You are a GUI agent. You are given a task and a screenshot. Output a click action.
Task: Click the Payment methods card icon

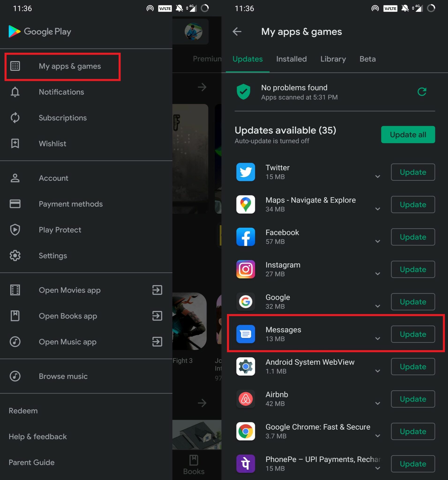15,204
